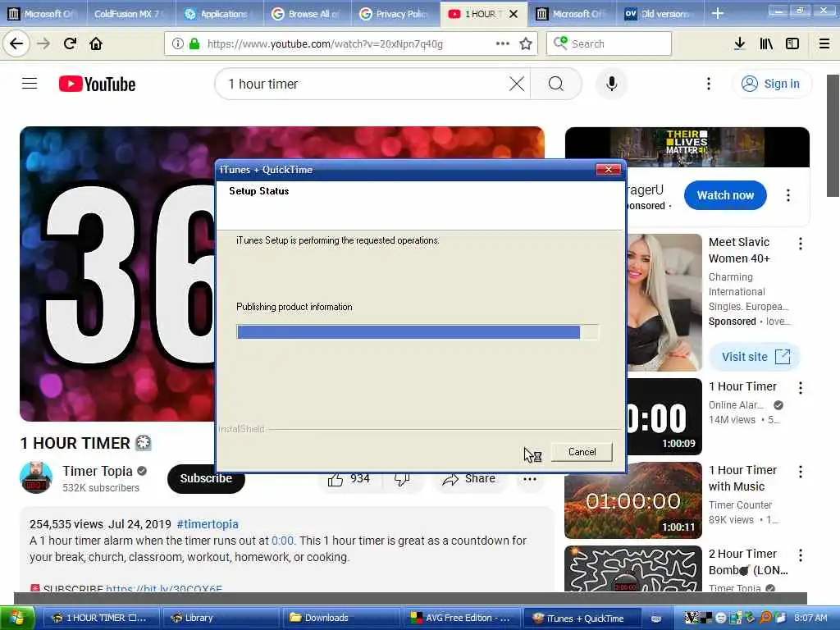Bookmark this page with the star icon
Viewport: 840px width, 630px height.
[526, 43]
